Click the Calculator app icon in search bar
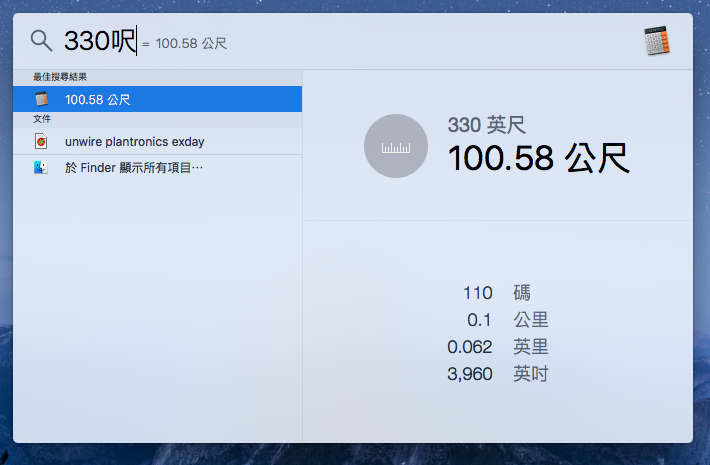 pos(656,41)
